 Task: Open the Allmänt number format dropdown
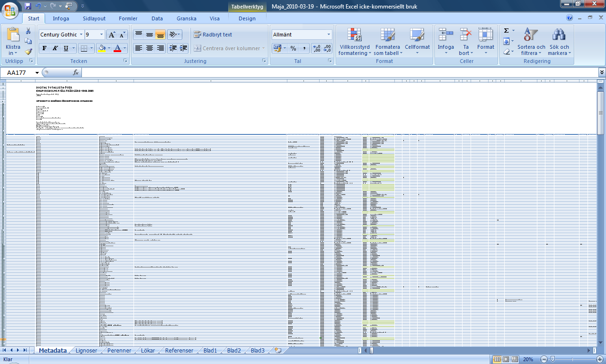pyautogui.click(x=329, y=35)
